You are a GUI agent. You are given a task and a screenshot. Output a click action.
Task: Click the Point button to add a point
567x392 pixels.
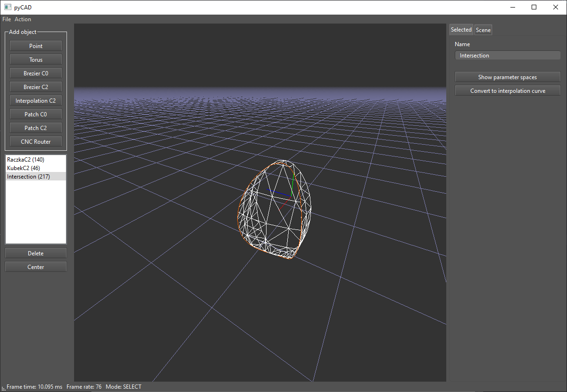[x=35, y=46]
